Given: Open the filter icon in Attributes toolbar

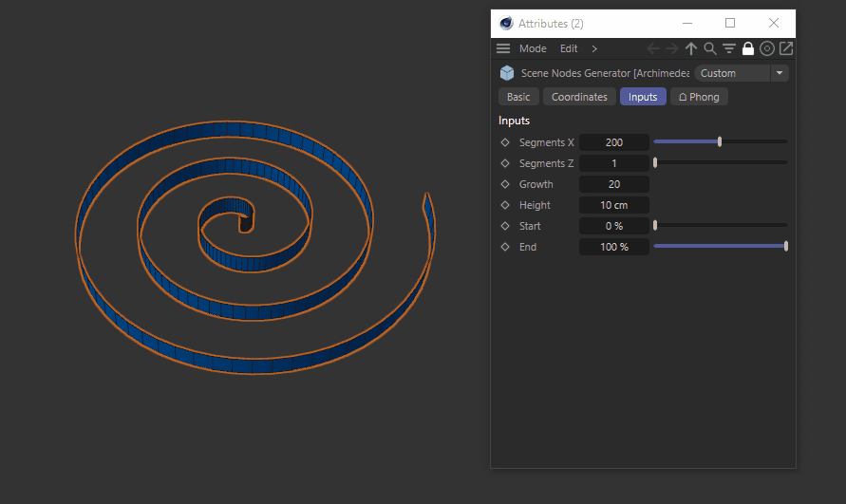Looking at the screenshot, I should (x=729, y=48).
